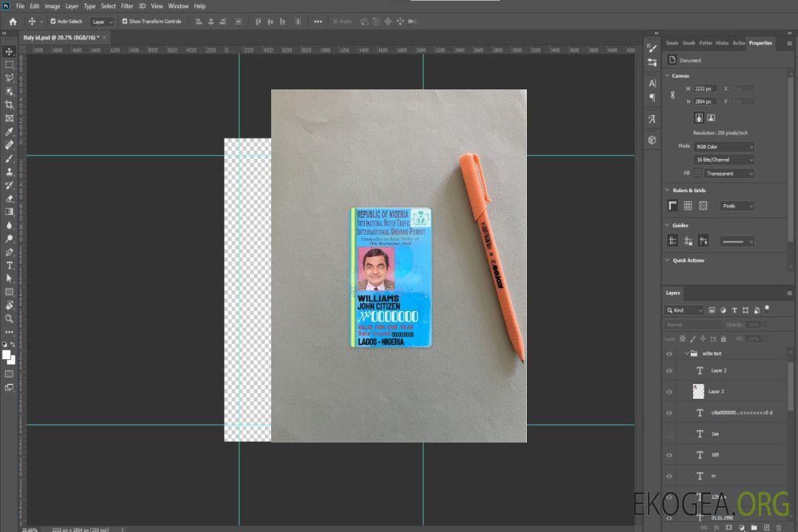Open the Filter menu
Image resolution: width=798 pixels, height=532 pixels.
click(x=127, y=6)
